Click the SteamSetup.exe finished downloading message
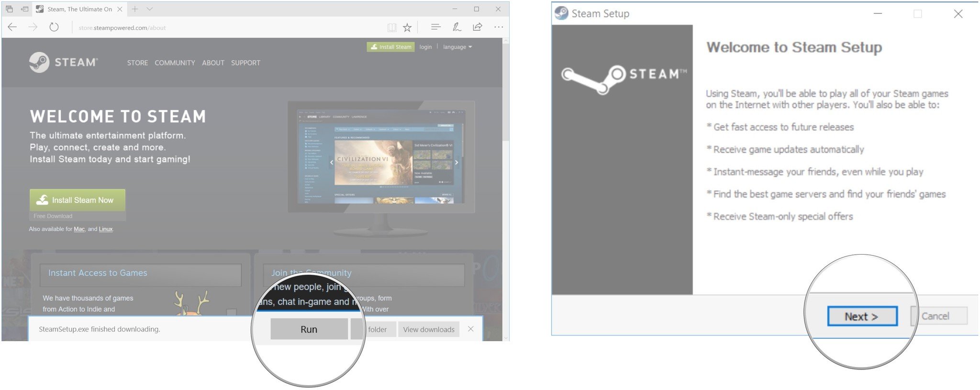This screenshot has width=980, height=390. pos(100,329)
